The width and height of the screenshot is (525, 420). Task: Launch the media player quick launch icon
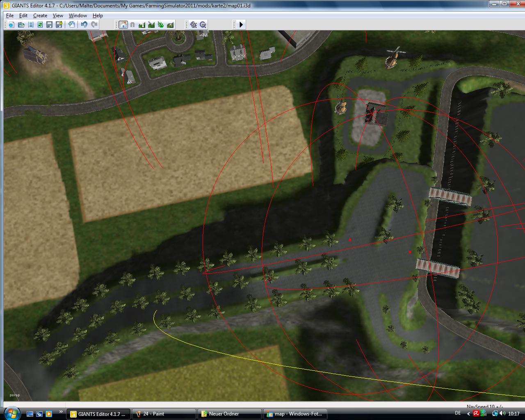[49, 414]
